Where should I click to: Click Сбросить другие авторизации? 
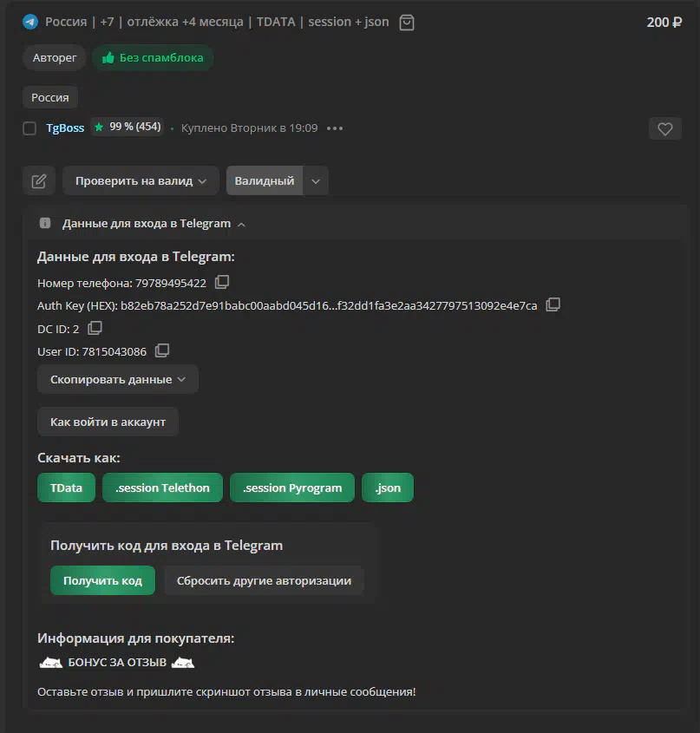264,580
